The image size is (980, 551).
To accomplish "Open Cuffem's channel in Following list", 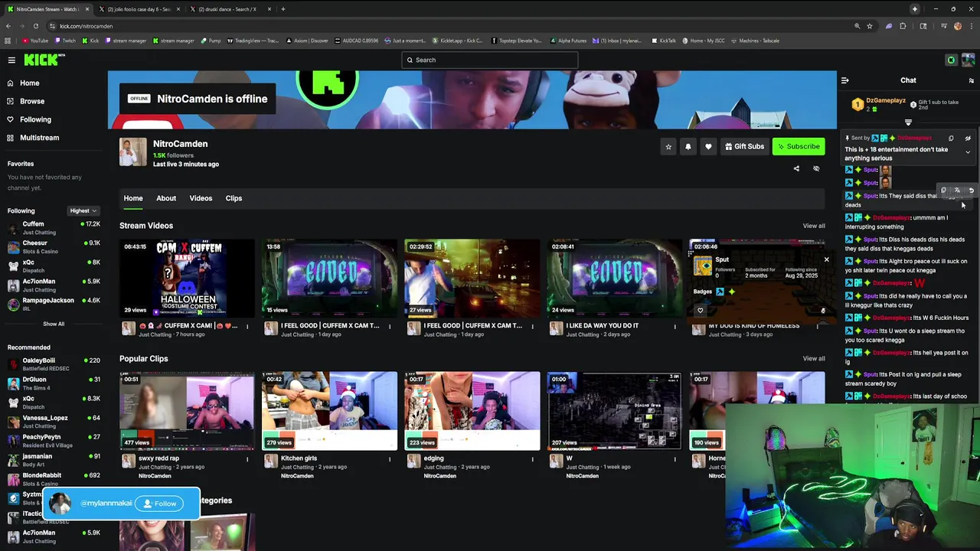I will (54, 228).
